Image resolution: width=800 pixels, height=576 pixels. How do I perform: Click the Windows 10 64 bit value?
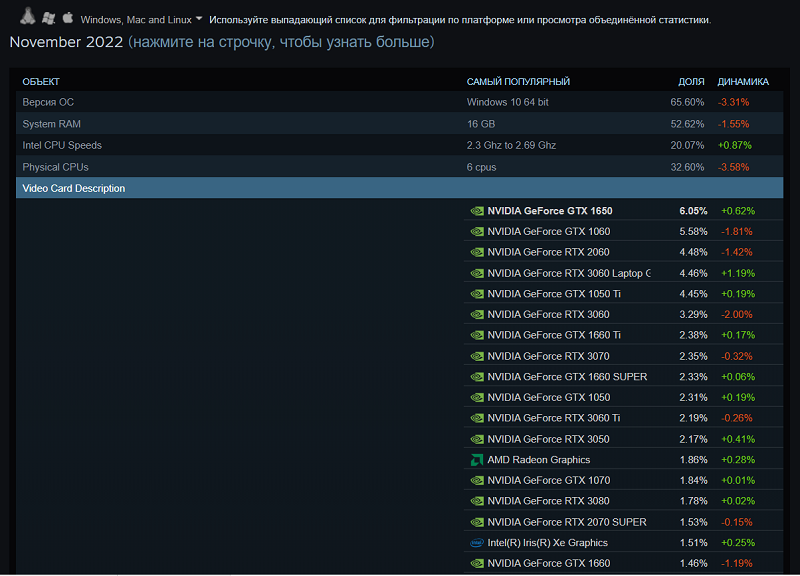508,102
